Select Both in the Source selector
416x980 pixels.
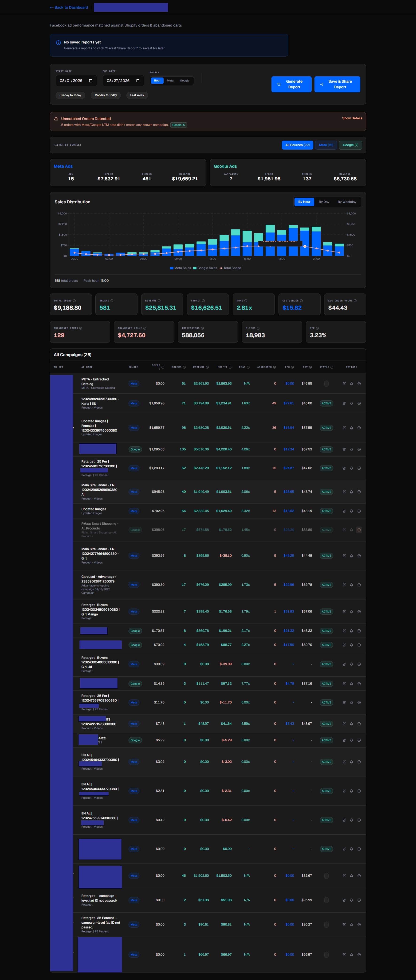(x=157, y=81)
